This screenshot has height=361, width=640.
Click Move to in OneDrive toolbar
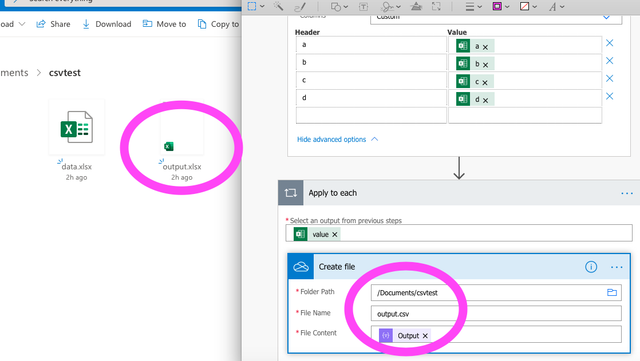(x=164, y=24)
